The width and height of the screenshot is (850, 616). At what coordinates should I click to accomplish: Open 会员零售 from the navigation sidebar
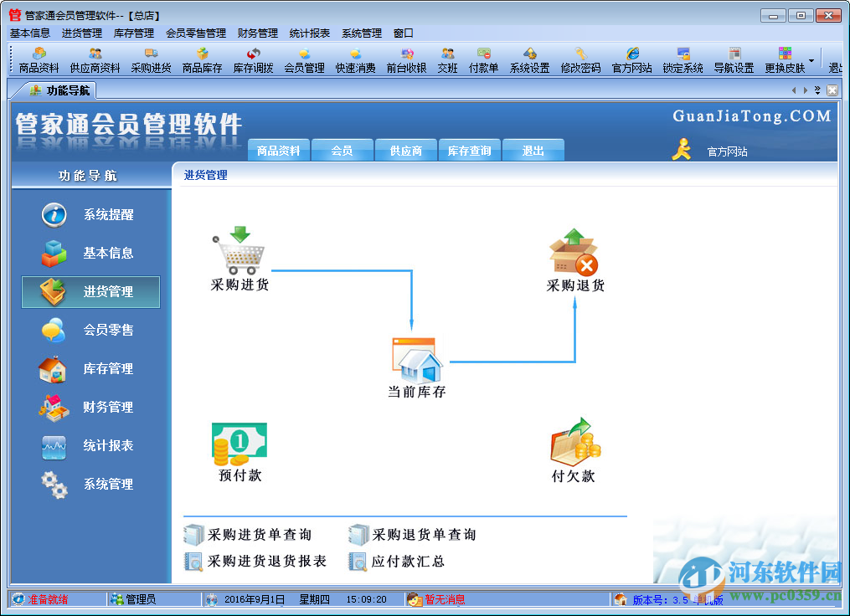pos(90,330)
